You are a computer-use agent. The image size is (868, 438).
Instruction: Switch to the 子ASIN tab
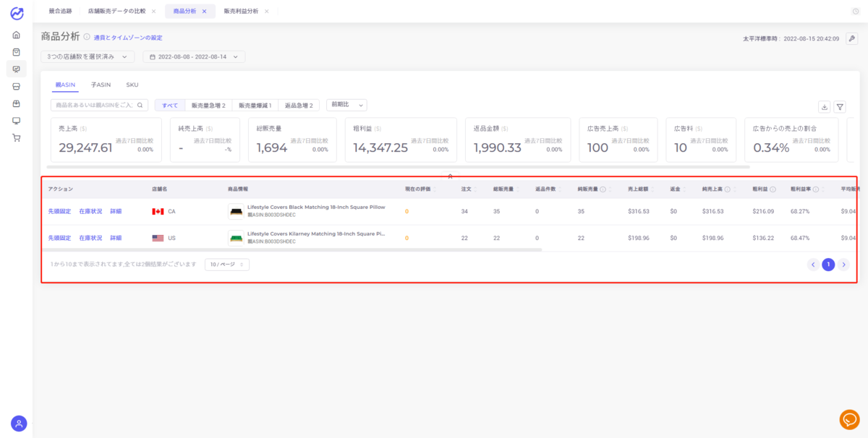point(101,85)
